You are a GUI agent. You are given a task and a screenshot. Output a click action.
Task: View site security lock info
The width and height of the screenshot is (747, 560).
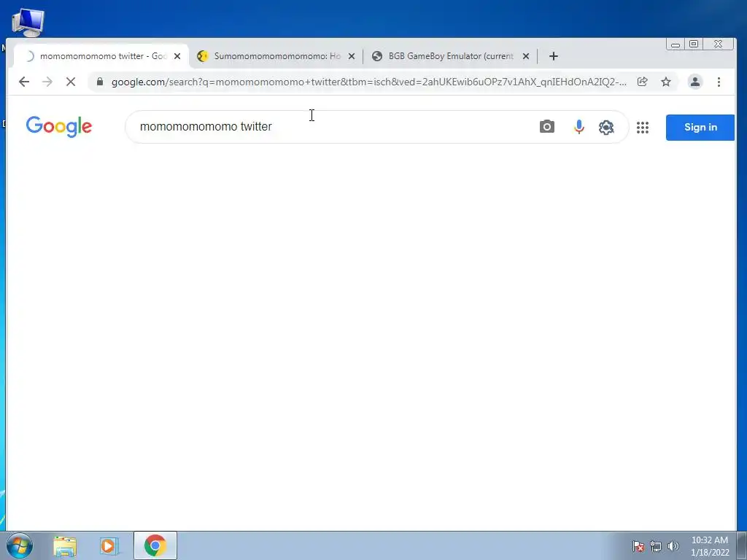point(99,82)
